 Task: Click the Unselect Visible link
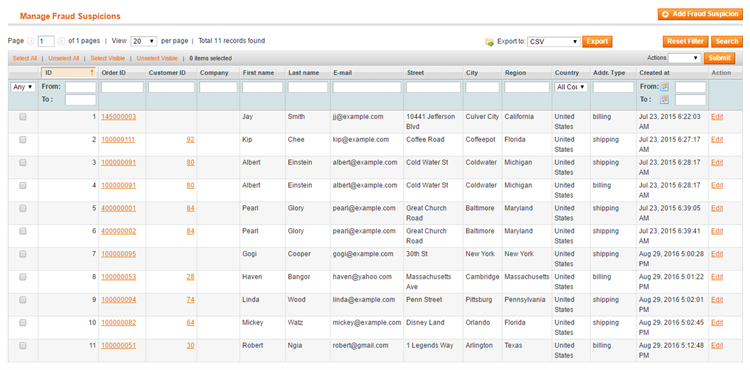[157, 58]
